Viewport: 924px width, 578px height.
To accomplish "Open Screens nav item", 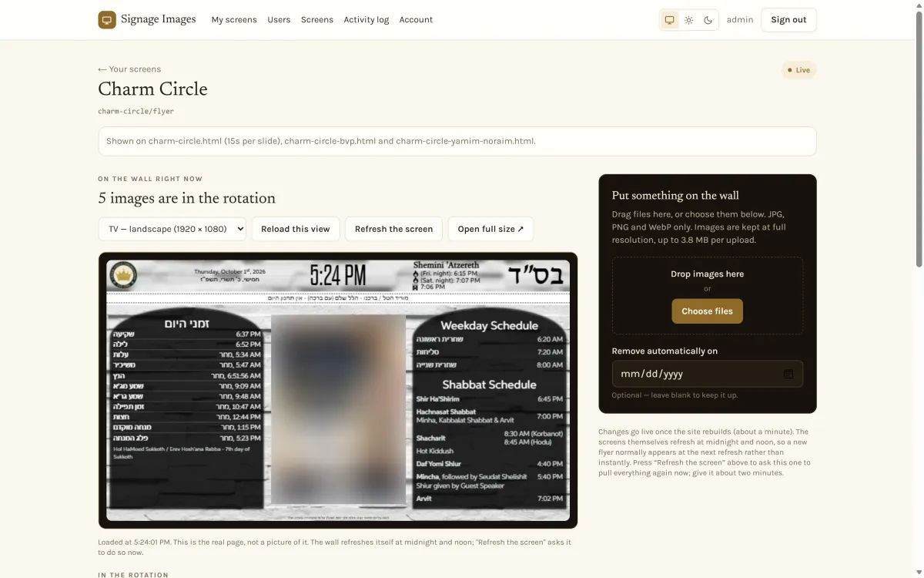I will point(317,20).
